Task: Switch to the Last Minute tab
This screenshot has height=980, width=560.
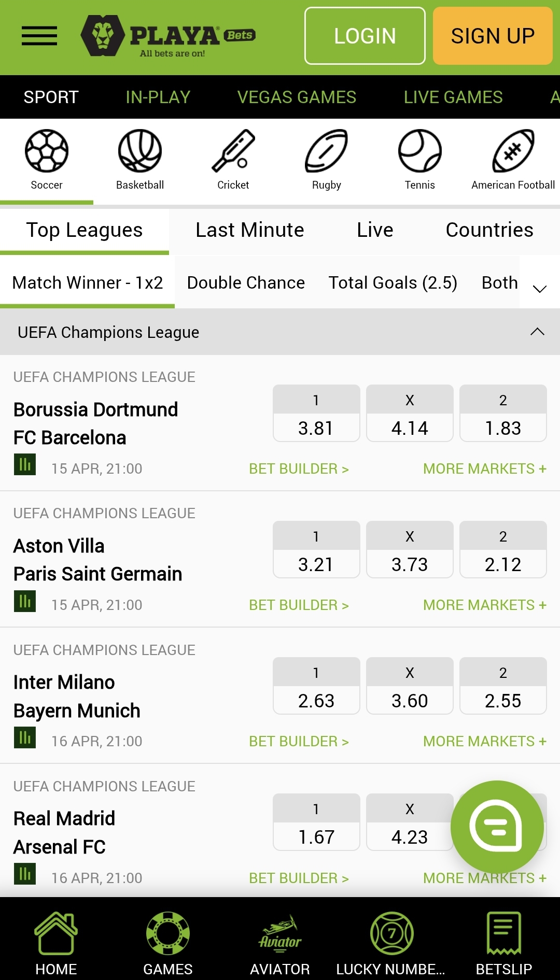Action: point(249,230)
